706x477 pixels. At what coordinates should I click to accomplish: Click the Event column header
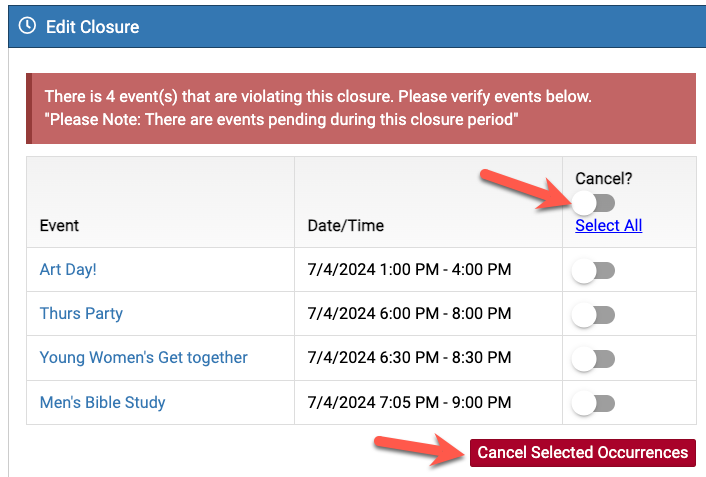pyautogui.click(x=60, y=226)
